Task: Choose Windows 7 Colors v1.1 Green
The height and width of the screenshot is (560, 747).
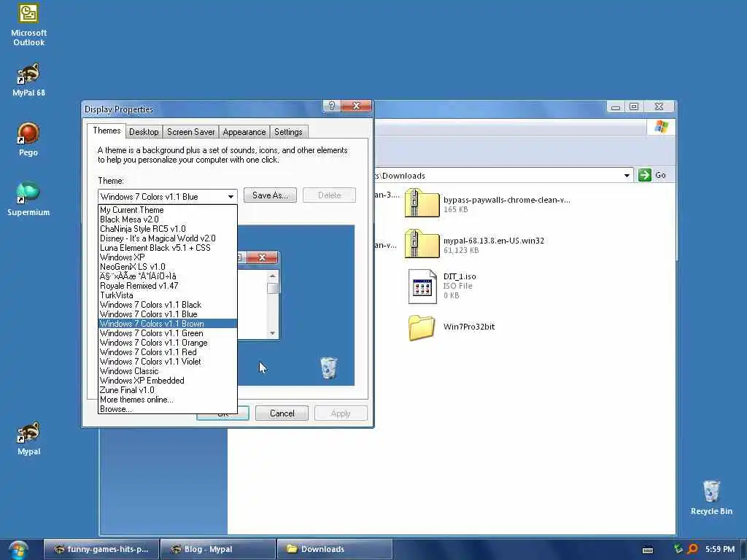Action: (167, 333)
